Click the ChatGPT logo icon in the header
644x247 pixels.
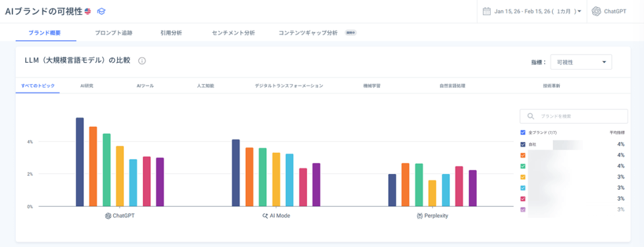coord(596,11)
